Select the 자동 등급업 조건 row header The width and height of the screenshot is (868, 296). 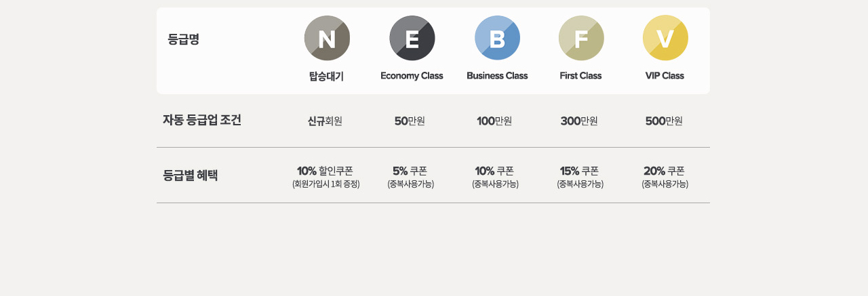[202, 121]
